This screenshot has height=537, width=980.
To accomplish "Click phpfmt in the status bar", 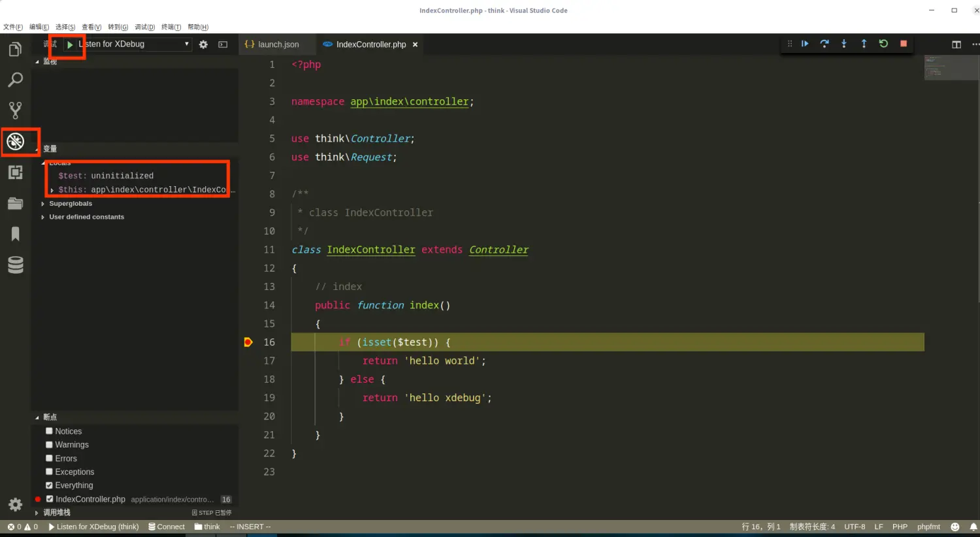I will coord(928,527).
